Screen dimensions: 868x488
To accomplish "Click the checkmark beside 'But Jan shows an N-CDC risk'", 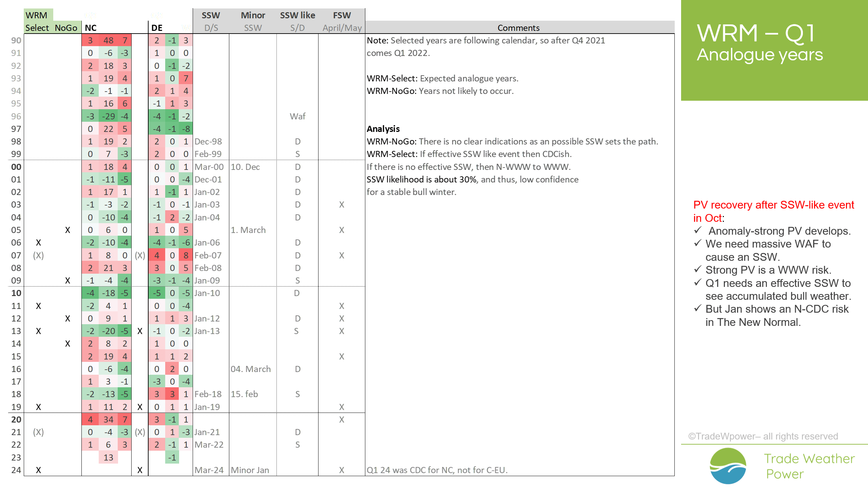I will [698, 309].
